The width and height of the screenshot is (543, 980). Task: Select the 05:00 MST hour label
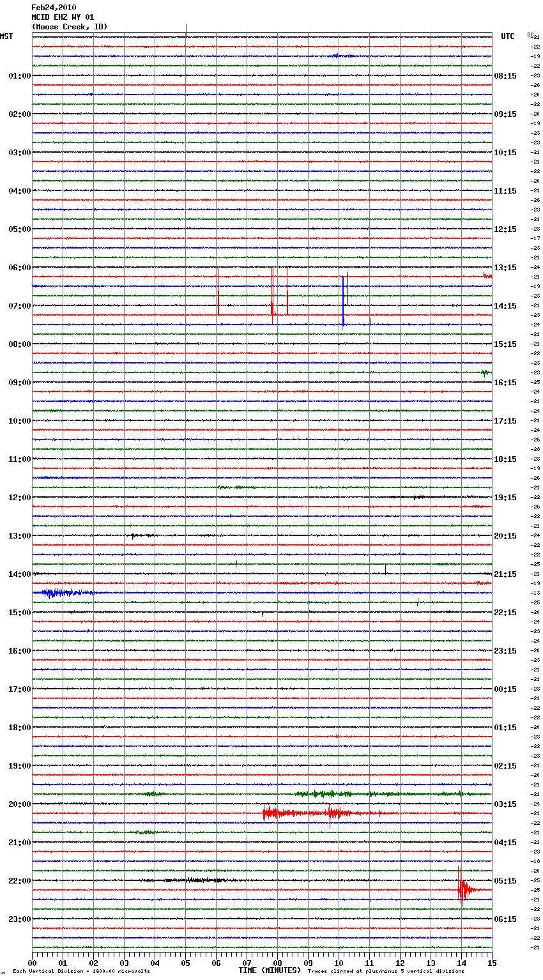click(x=20, y=229)
